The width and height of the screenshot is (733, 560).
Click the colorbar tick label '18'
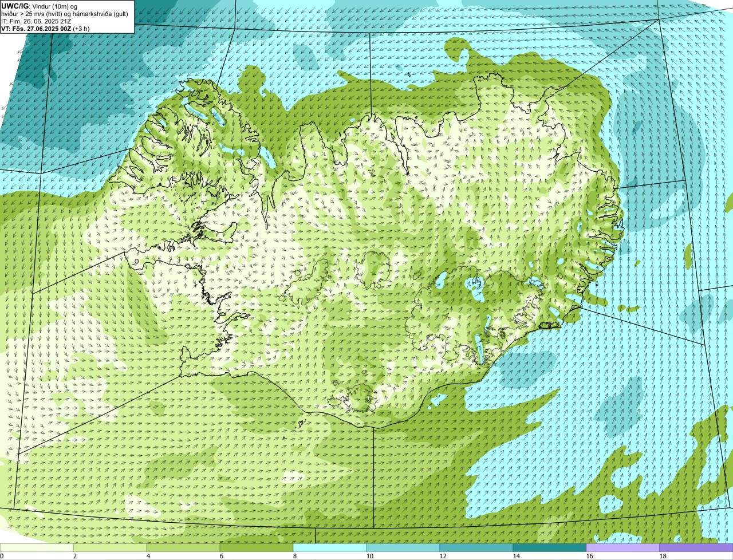tap(663, 556)
